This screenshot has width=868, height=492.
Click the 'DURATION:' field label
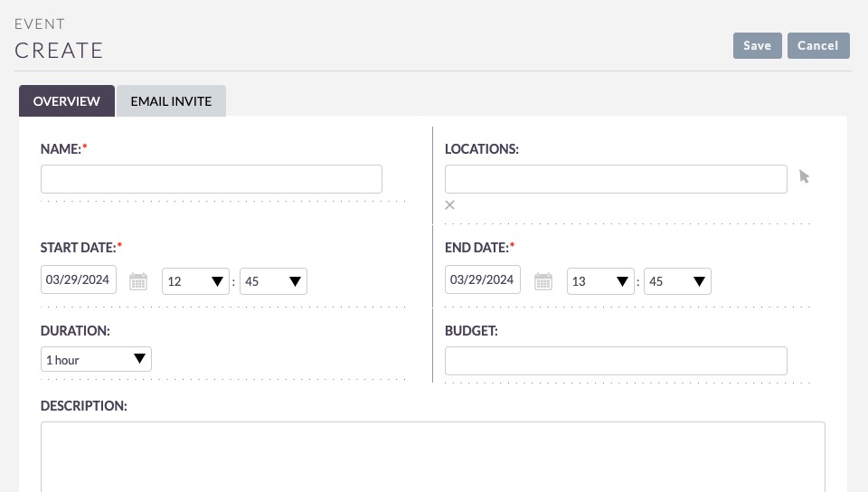[x=75, y=330]
